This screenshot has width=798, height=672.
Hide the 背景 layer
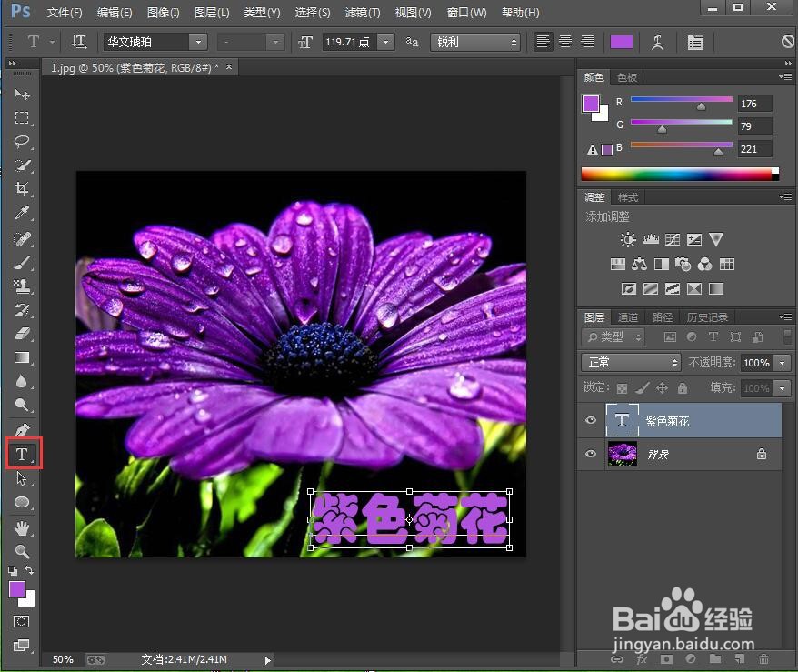coord(591,454)
